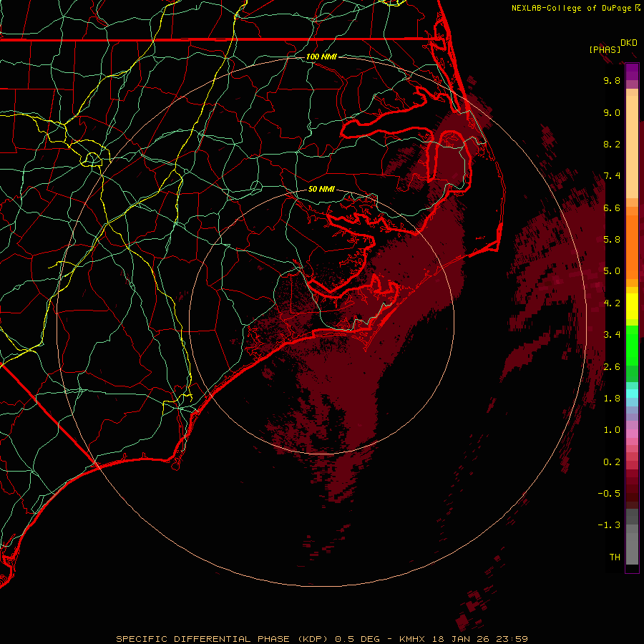Click the 100 NMI range ring label
Viewport: 644px width, 644px height.
(x=321, y=57)
